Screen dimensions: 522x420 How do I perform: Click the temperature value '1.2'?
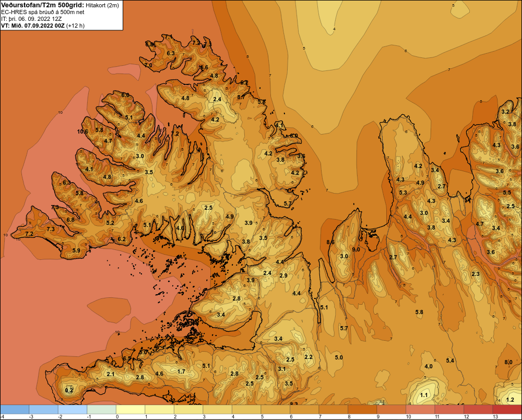pyautogui.click(x=510, y=400)
